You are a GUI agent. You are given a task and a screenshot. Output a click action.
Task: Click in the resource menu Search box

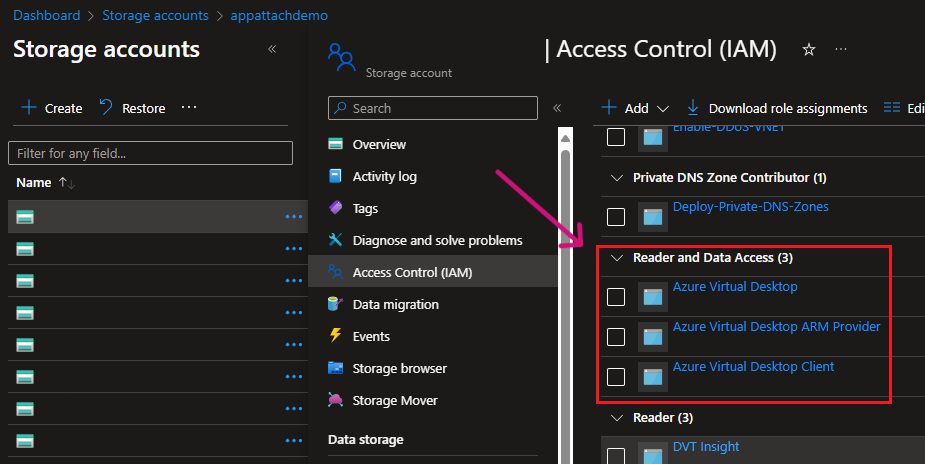pyautogui.click(x=433, y=108)
